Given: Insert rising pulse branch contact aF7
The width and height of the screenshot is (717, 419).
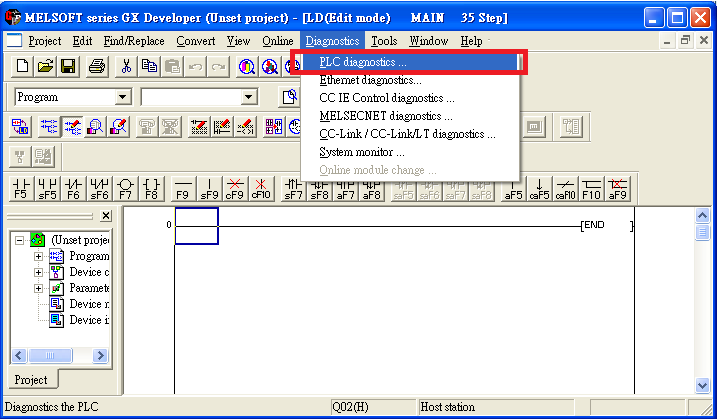Looking at the screenshot, I should [x=345, y=189].
